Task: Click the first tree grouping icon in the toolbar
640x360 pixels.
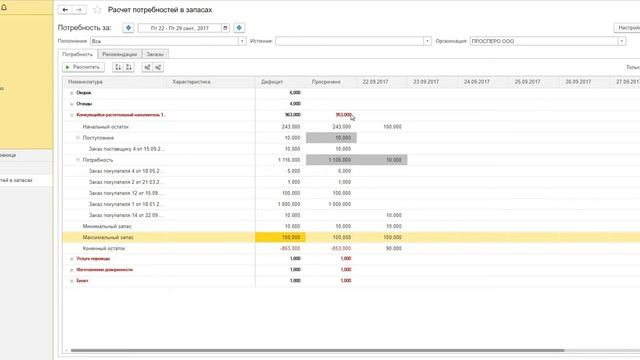Action: (147, 67)
